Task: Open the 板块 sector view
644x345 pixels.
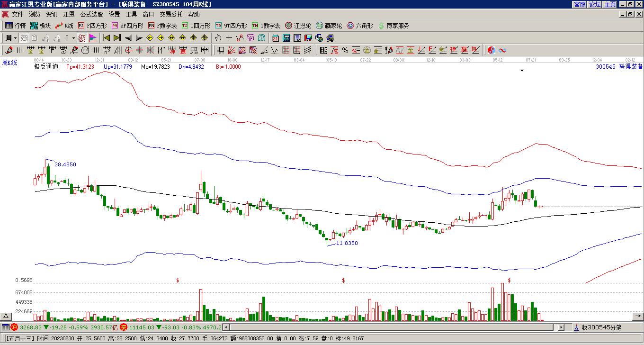Action: (x=40, y=26)
